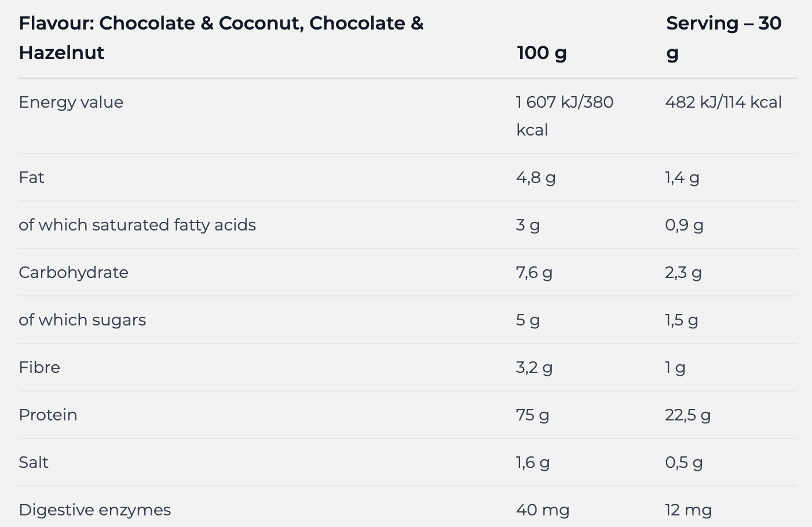Click the of which sugars label
Image resolution: width=812 pixels, height=527 pixels.
pos(82,320)
